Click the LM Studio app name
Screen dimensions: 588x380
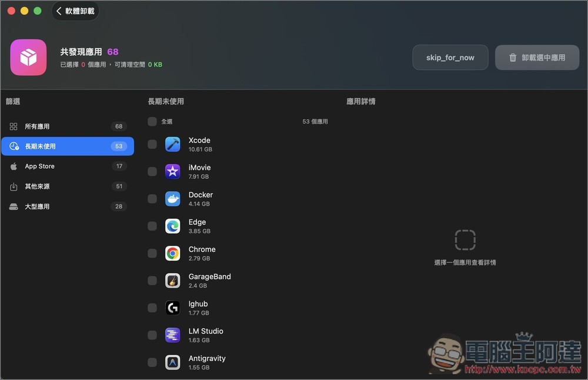(206, 331)
